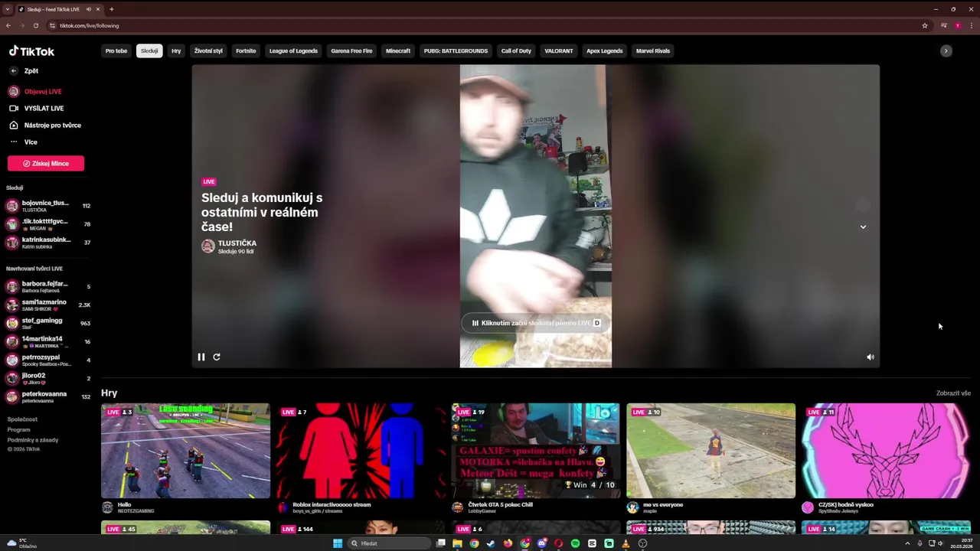Open the Roblox interactivooooo stream thumbnail
Screen dimensions: 980x551
pos(361,451)
